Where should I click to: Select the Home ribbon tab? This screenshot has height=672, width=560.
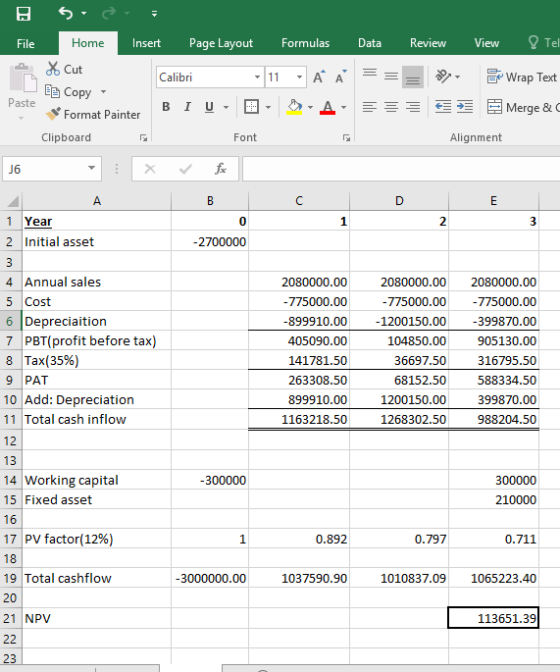tap(88, 43)
